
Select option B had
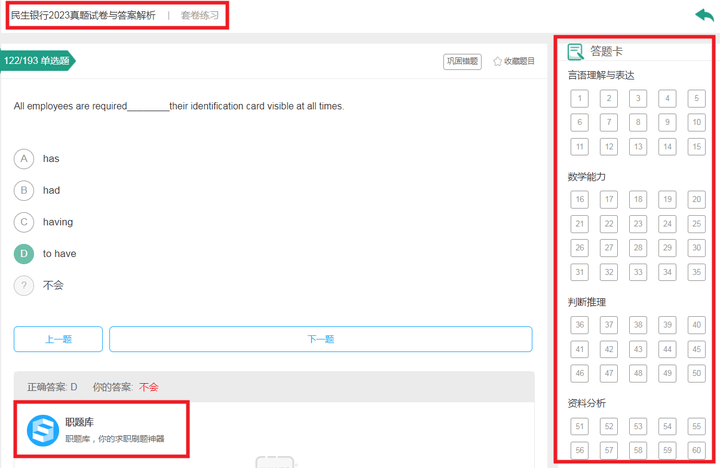(24, 191)
